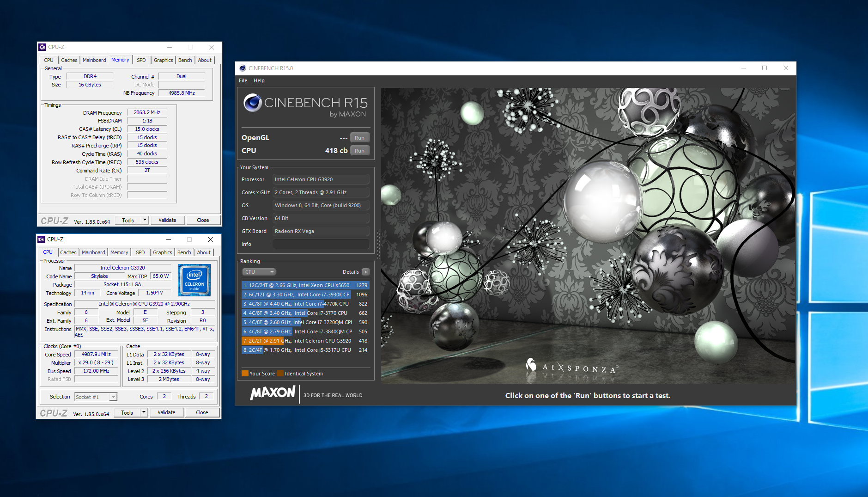Click the Core Speed value 4987.91 MHz

96,354
